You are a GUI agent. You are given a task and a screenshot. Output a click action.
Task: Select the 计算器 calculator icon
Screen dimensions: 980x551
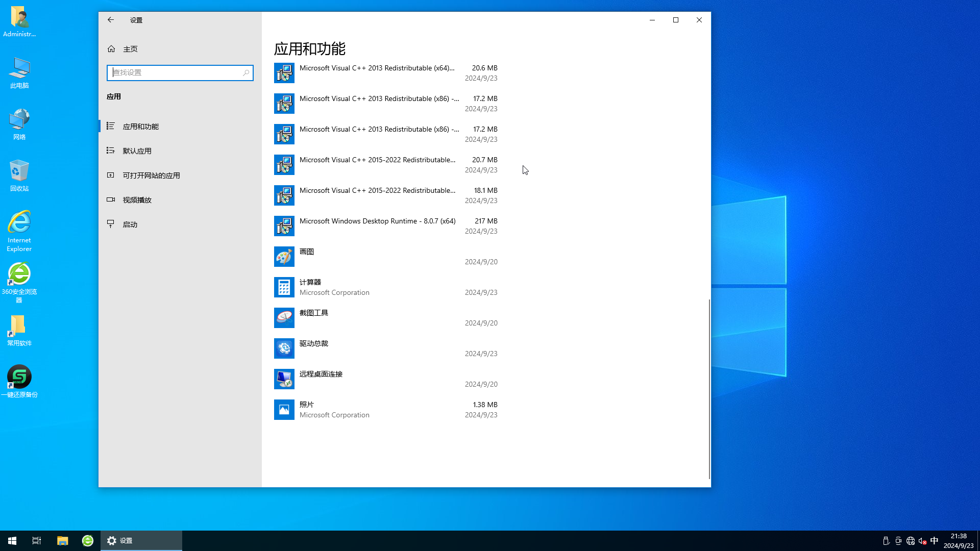point(284,287)
